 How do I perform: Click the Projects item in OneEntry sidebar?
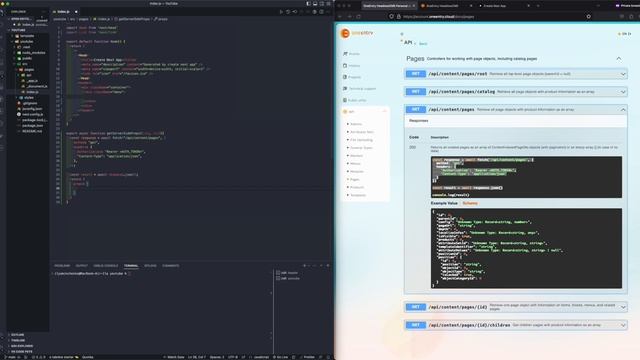pos(352,77)
